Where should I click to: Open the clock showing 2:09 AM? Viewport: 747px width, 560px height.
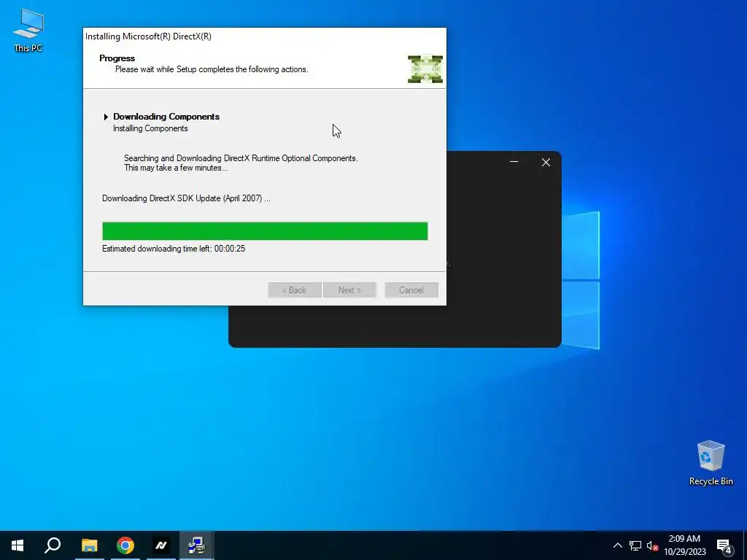click(x=684, y=545)
